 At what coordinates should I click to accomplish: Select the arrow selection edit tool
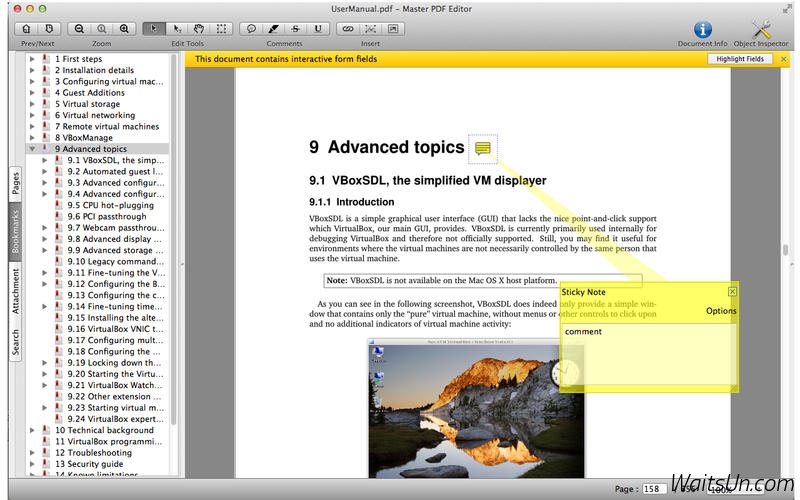point(154,29)
